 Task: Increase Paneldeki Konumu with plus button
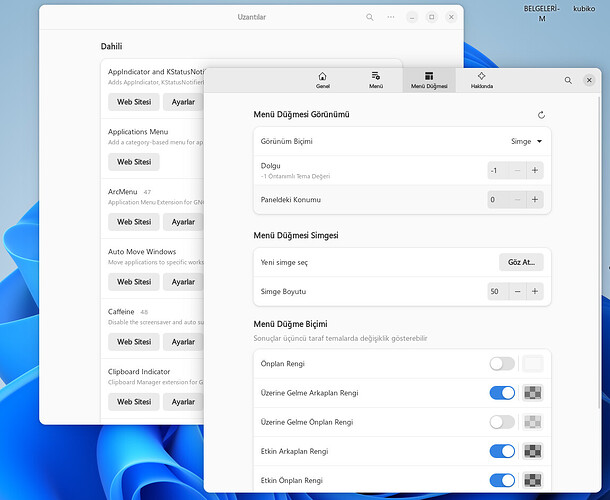pyautogui.click(x=535, y=200)
